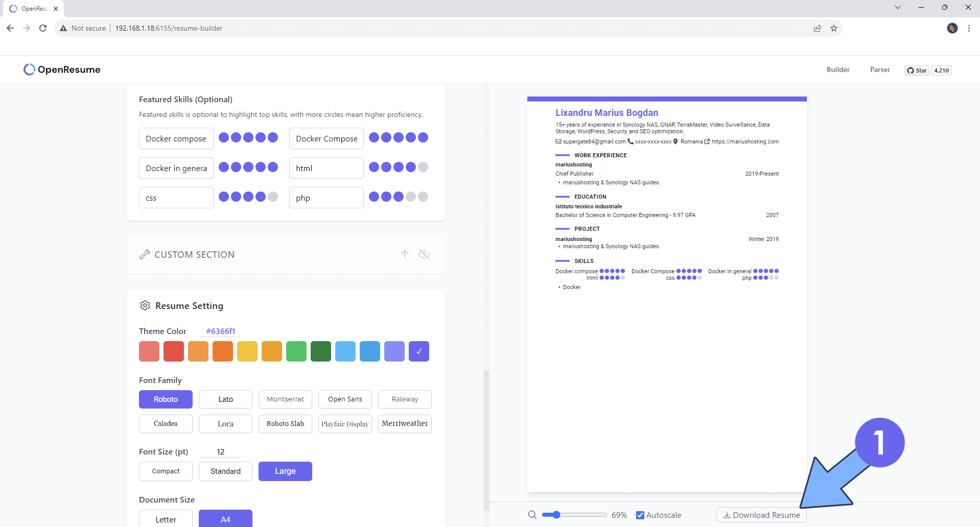980x527 pixels.
Task: Pick the checked indigo theme color
Action: coord(419,351)
